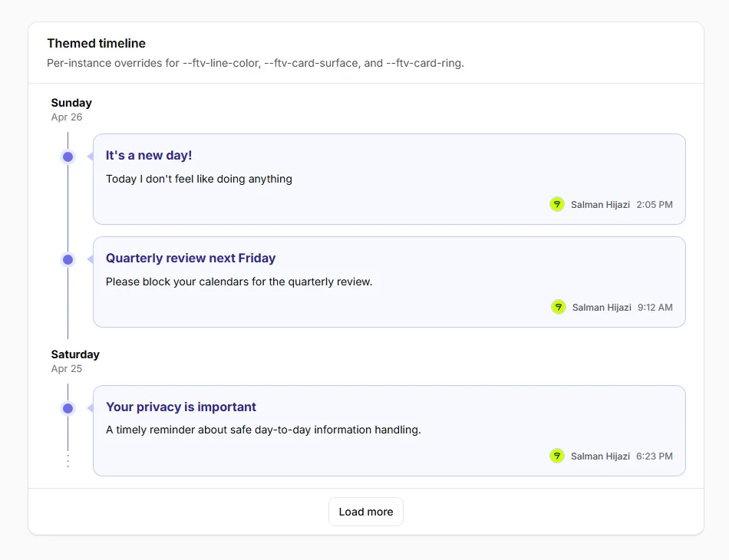This screenshot has height=560, width=729.
Task: Open the "It's a new day!" card title
Action: click(x=149, y=155)
